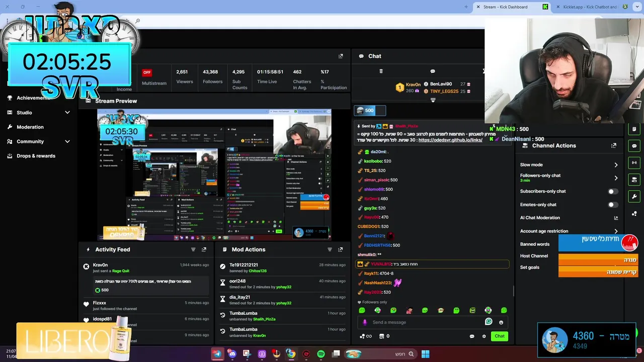Toggle the Multistream OFF badge
644x362 pixels.
(x=146, y=72)
